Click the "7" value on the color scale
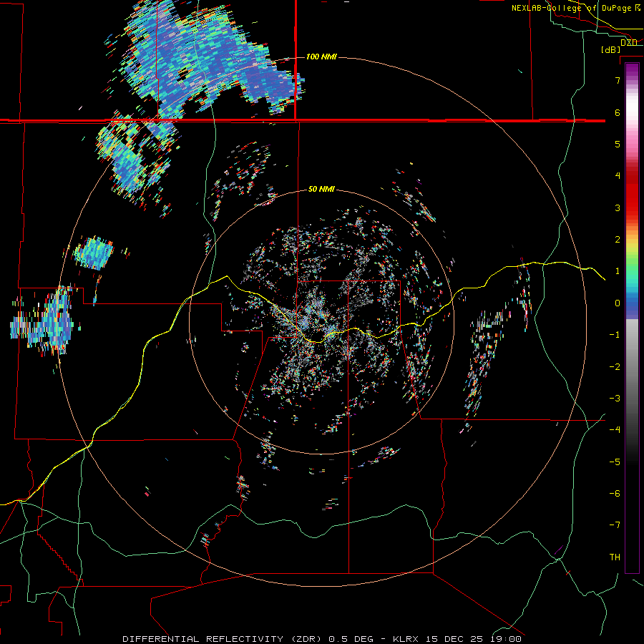 618,80
